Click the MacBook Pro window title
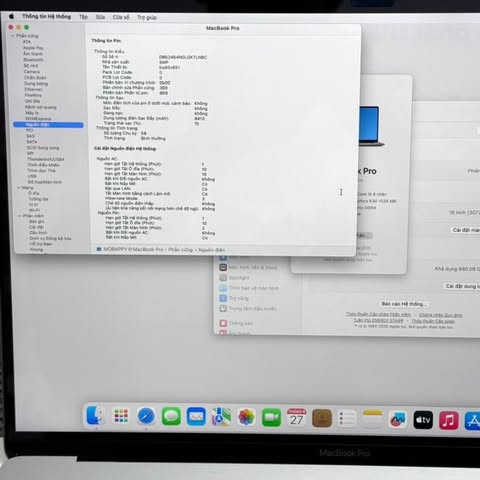The height and width of the screenshot is (480, 480). (x=223, y=28)
